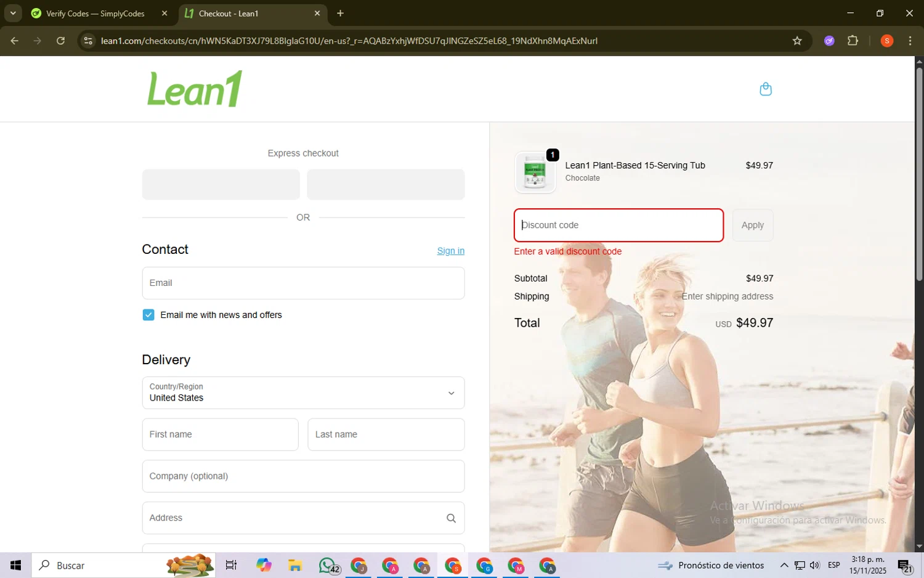Image resolution: width=924 pixels, height=578 pixels.
Task: Click the Sign in link
Action: (450, 251)
